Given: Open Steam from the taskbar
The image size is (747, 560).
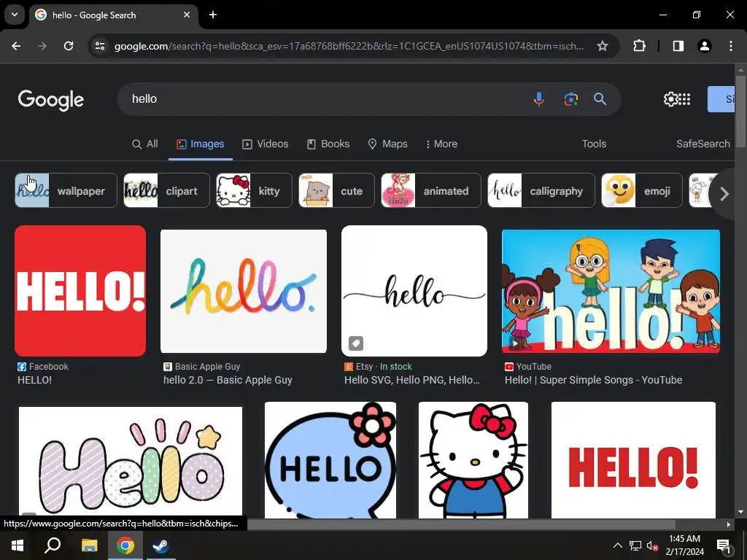Looking at the screenshot, I should click(x=160, y=545).
